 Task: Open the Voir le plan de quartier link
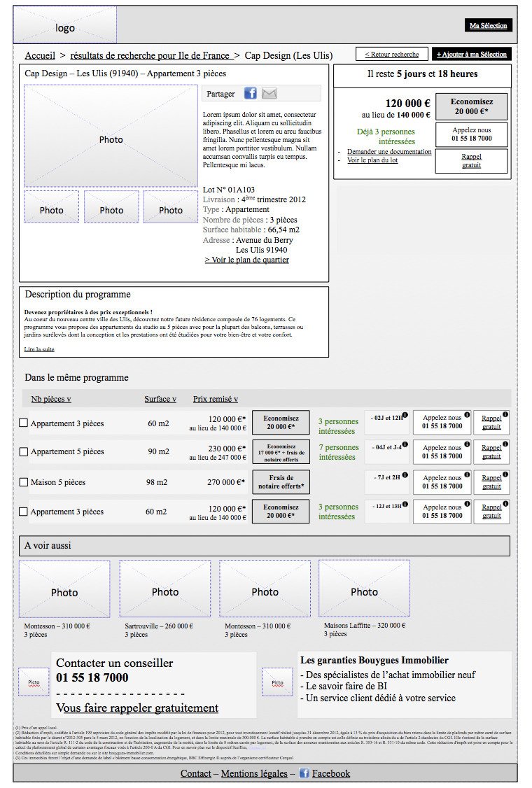246,260
